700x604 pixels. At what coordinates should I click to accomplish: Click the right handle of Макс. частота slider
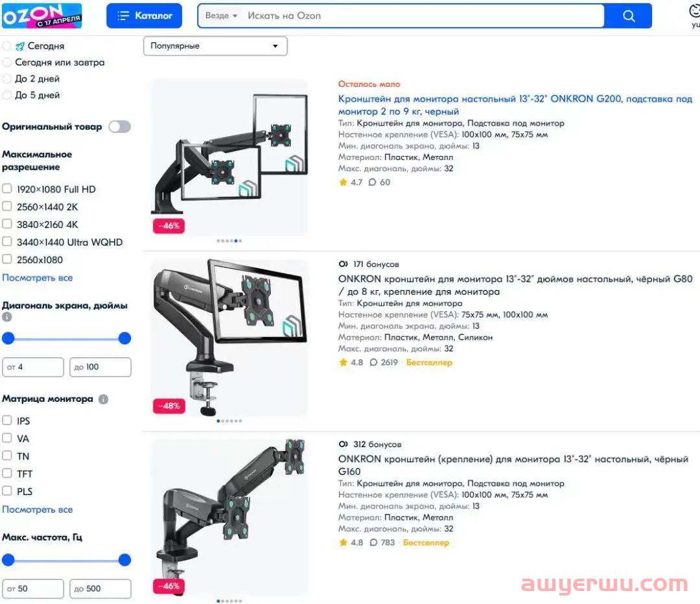click(124, 560)
